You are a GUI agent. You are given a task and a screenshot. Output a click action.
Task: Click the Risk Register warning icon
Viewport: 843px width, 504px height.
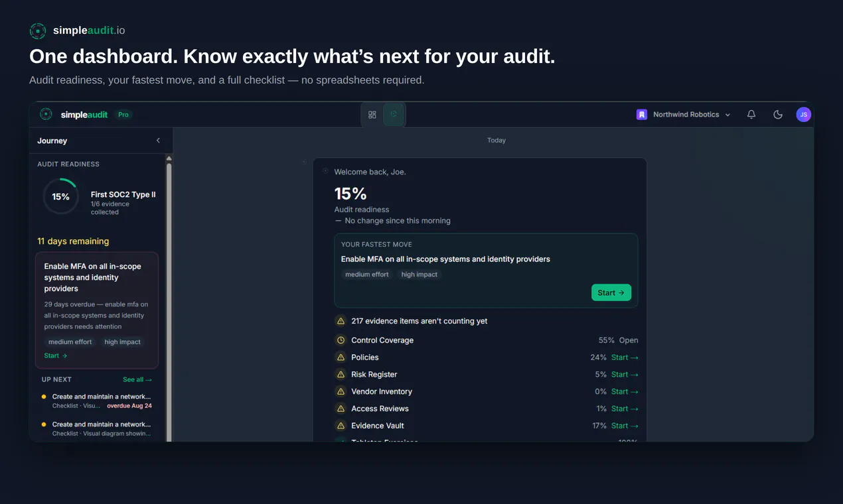tap(341, 375)
